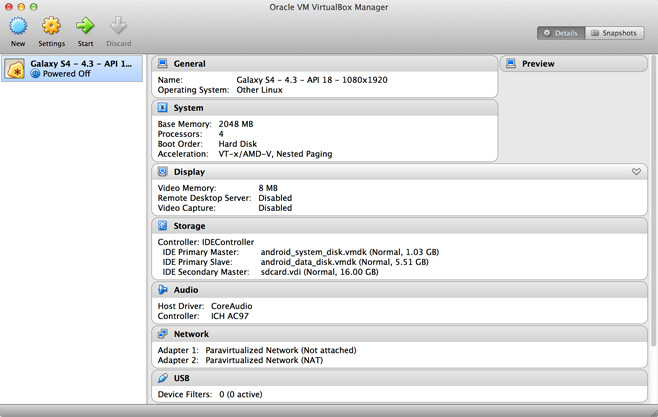Image resolution: width=658 pixels, height=417 pixels.
Task: Click the 'ICH AC97' controller value
Action: 230,316
